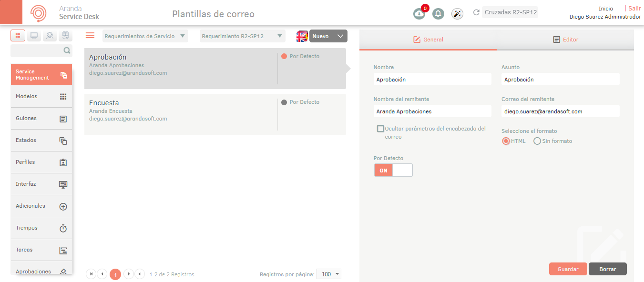
Task: Click the search magnifier icon in sidebar
Action: point(67,50)
